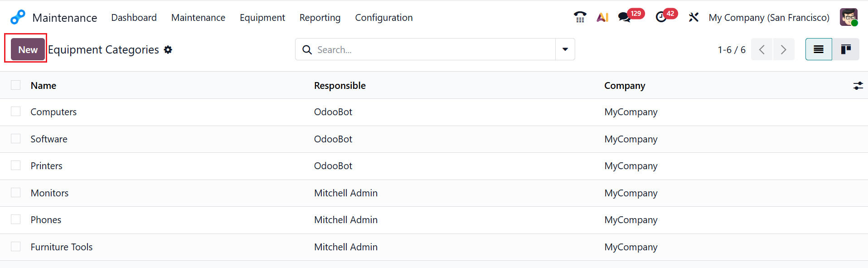
Task: Open the user avatar menu
Action: pyautogui.click(x=849, y=17)
